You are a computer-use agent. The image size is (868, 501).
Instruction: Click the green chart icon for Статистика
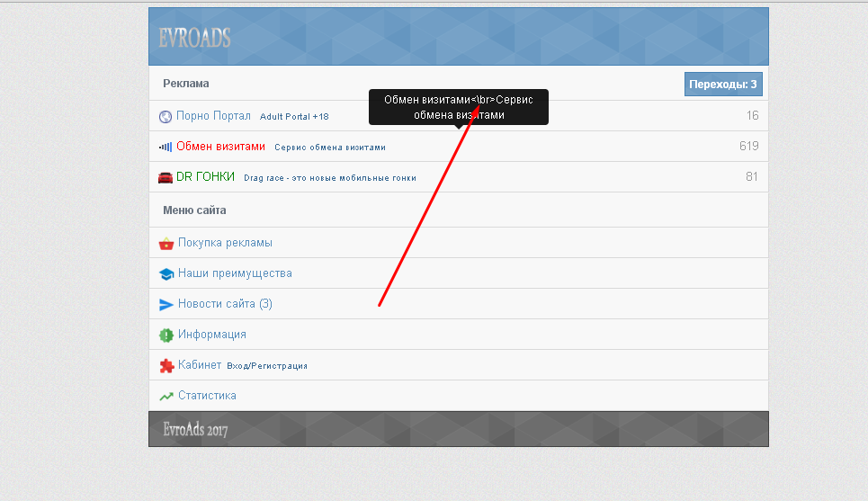pos(166,396)
